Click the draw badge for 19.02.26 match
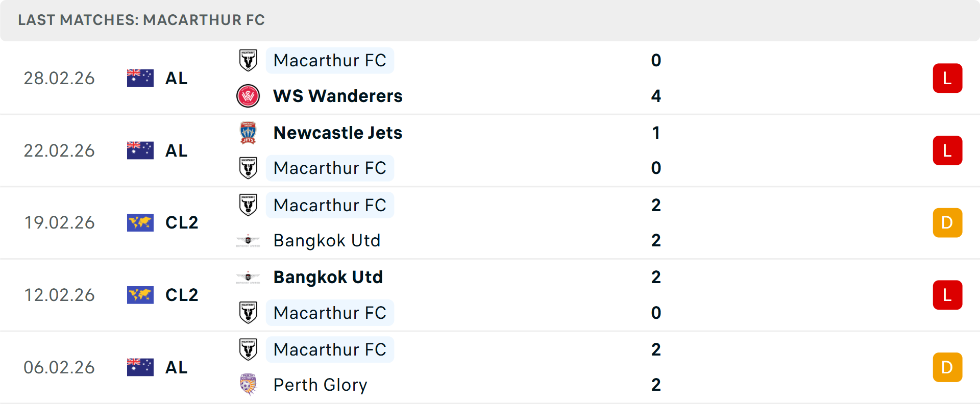Image resolution: width=980 pixels, height=404 pixels. [x=947, y=223]
